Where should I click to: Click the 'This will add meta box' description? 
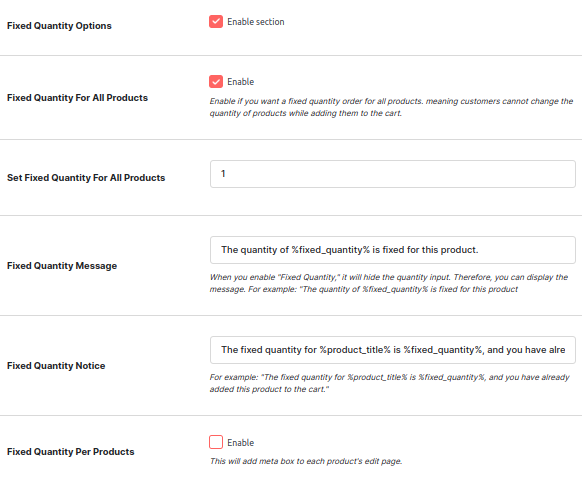coord(306,461)
